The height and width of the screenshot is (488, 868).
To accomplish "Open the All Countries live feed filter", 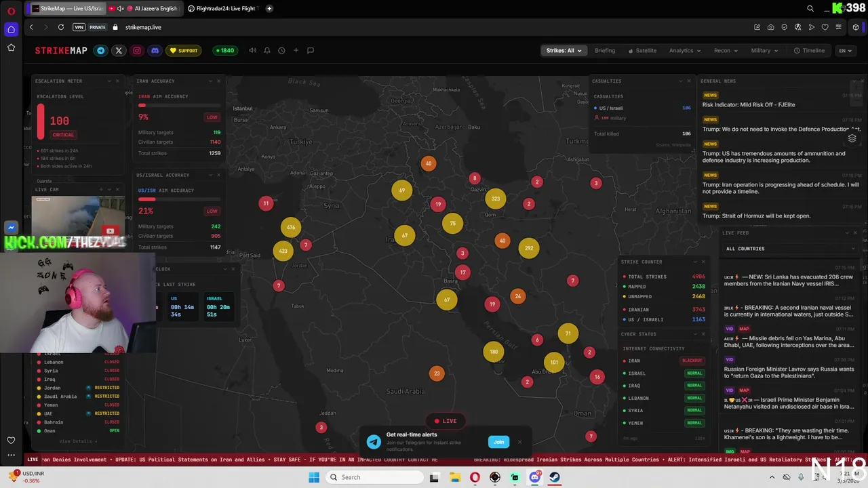I will click(790, 249).
